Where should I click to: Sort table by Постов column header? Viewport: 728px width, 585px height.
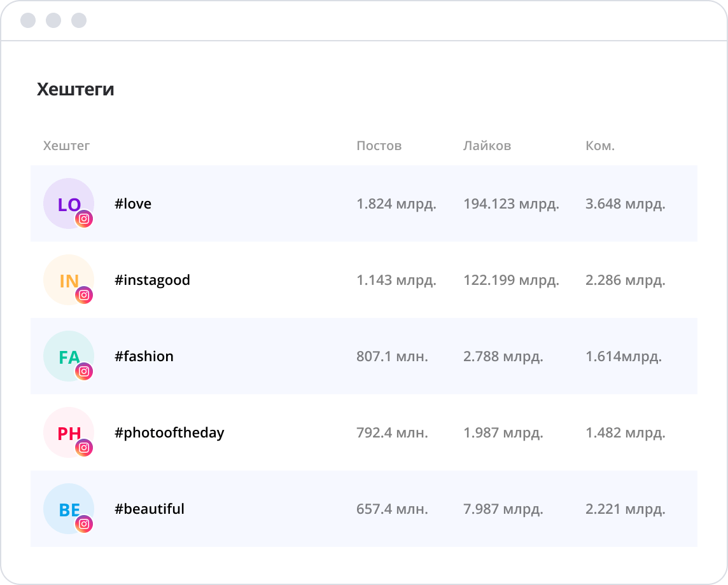(x=379, y=146)
